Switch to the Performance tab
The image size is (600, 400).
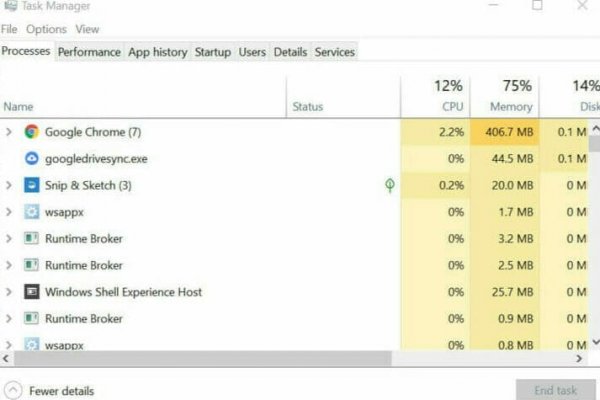[89, 52]
